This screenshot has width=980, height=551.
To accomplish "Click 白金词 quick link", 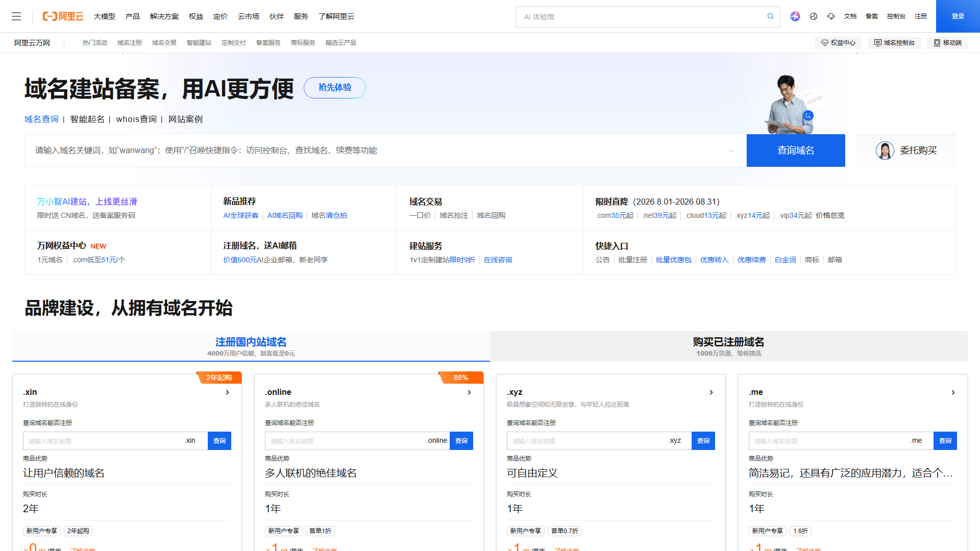I will coord(786,260).
